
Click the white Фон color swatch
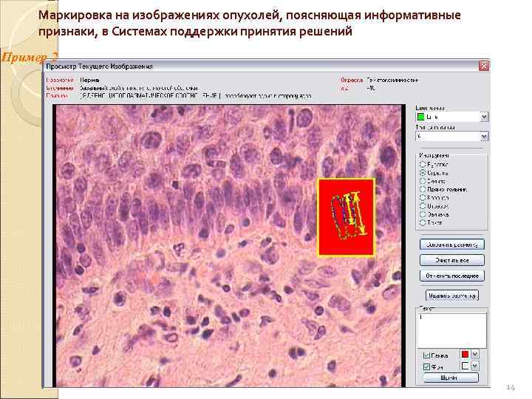[465, 366]
